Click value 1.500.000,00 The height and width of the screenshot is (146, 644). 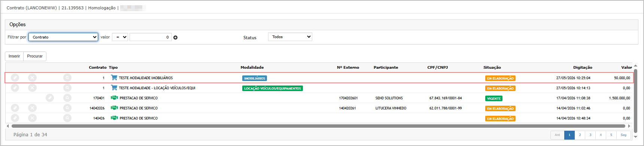click(619, 98)
